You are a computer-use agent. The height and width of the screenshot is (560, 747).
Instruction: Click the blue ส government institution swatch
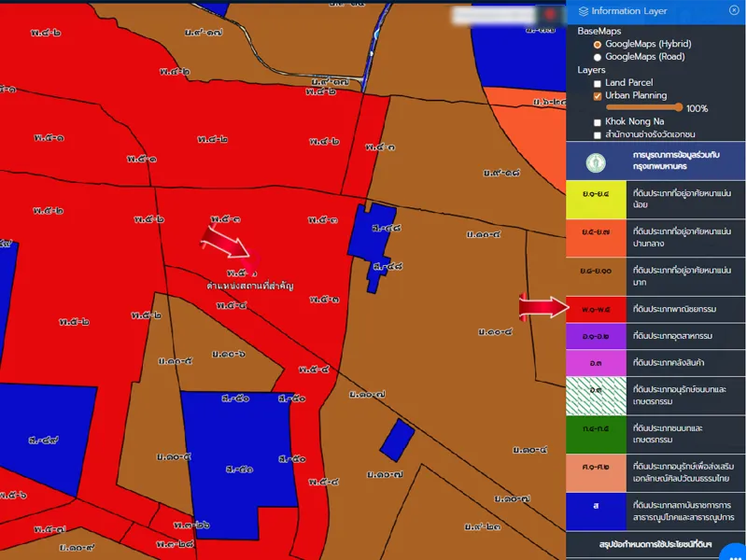click(x=595, y=512)
